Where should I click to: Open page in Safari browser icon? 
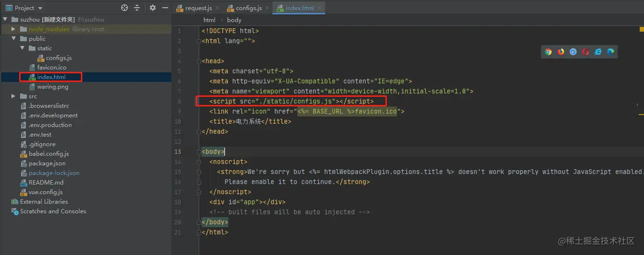[573, 52]
